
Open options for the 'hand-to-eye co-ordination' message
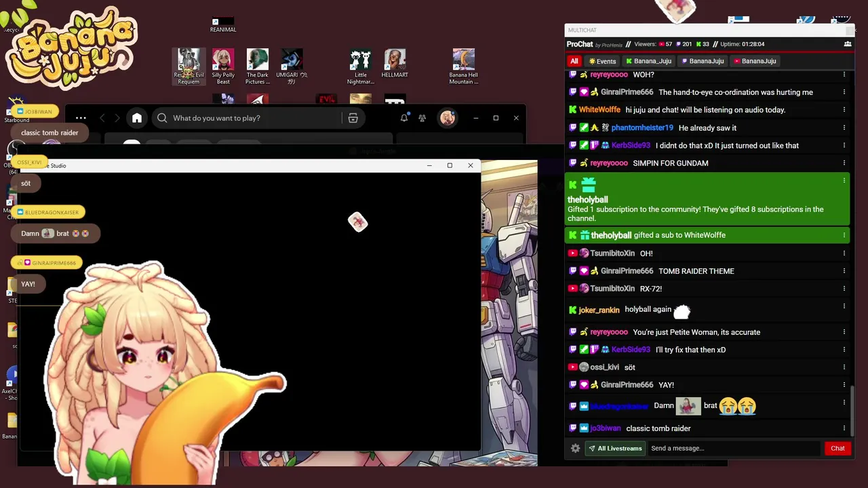844,92
